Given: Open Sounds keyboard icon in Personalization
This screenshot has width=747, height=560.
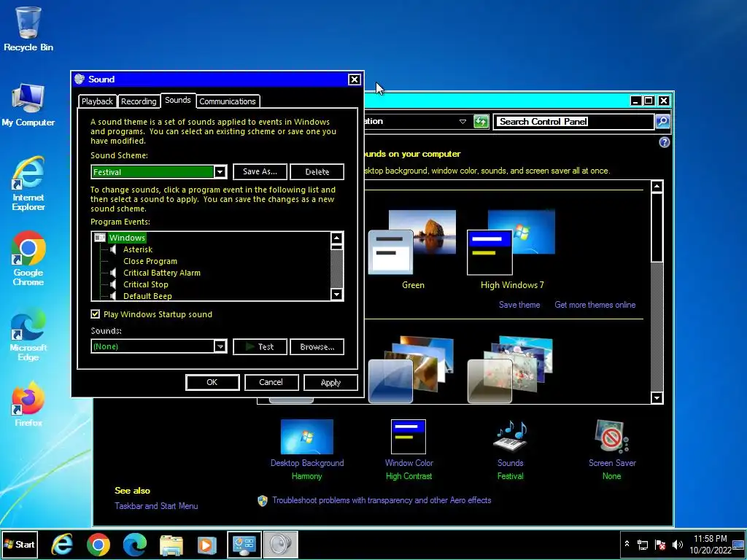Looking at the screenshot, I should click(510, 436).
